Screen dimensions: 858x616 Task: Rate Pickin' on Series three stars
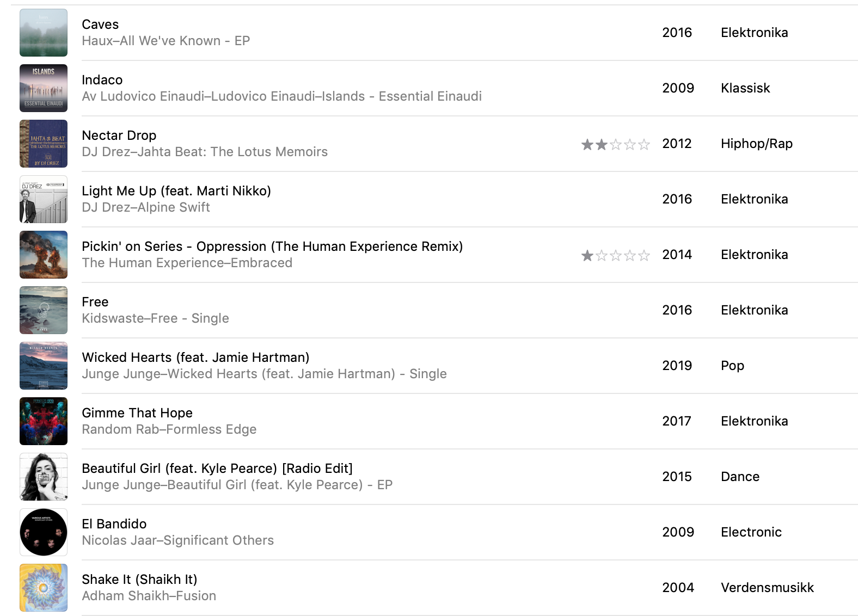pos(616,255)
